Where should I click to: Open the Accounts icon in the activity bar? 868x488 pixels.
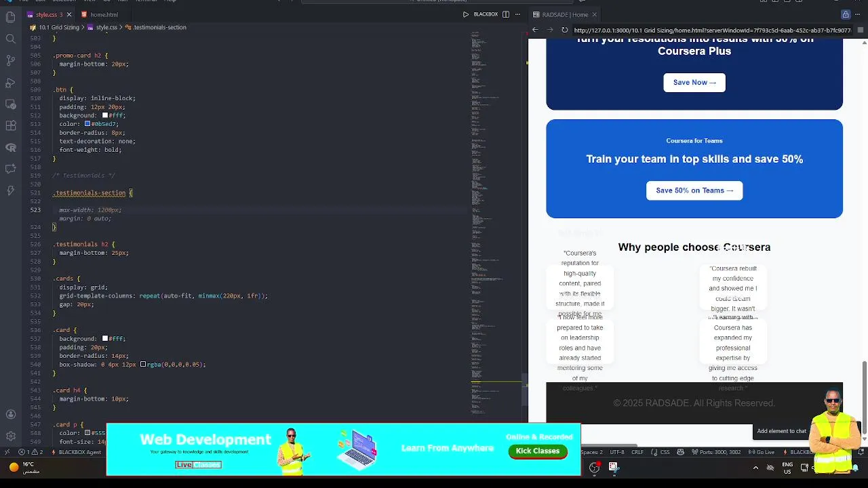pyautogui.click(x=10, y=414)
